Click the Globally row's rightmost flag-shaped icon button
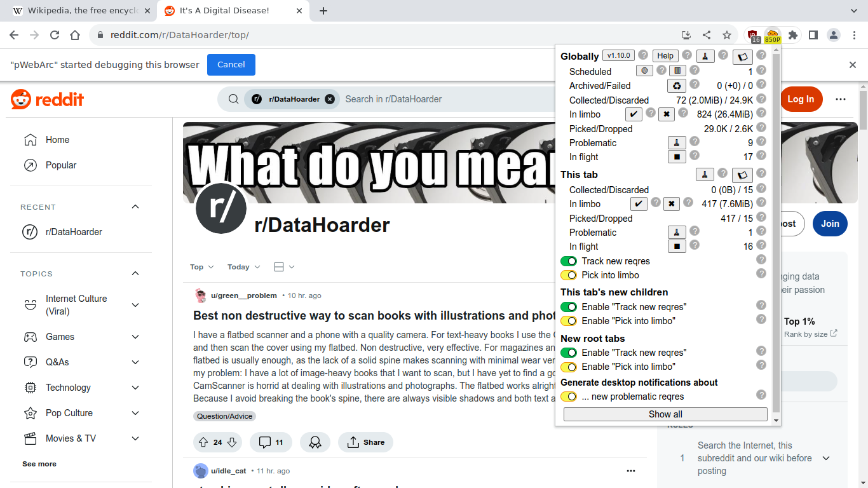The width and height of the screenshot is (868, 488). [742, 57]
